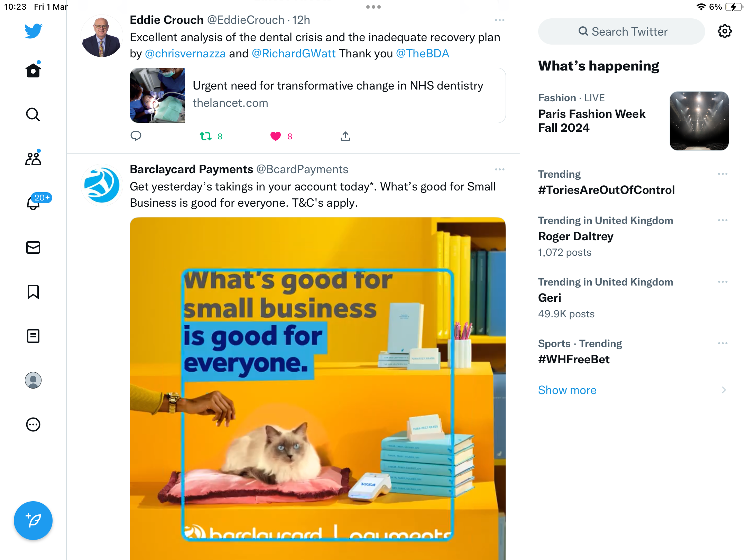This screenshot has width=747, height=560.
Task: Open the Explore search icon in sidebar
Action: (x=33, y=114)
